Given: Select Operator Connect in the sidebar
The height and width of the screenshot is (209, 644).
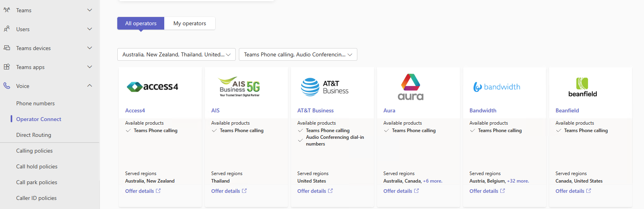Looking at the screenshot, I should (39, 119).
